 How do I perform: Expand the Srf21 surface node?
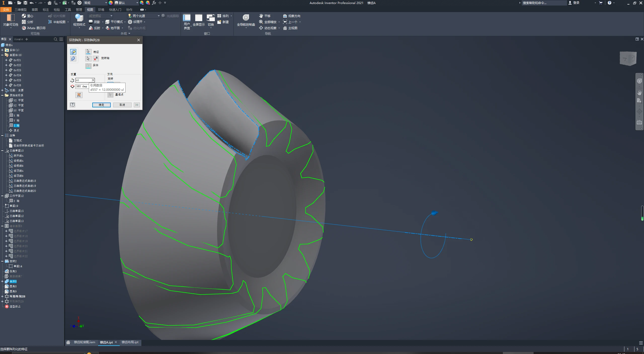click(x=6, y=60)
